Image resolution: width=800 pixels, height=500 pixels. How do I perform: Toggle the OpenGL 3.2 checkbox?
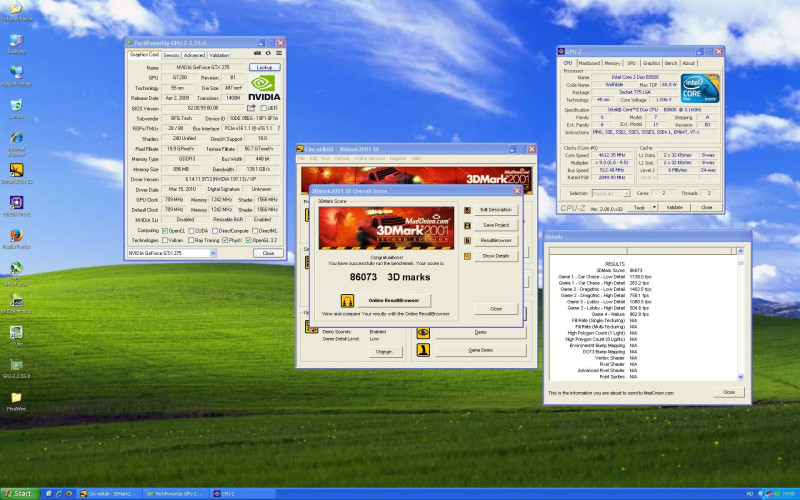[x=248, y=240]
